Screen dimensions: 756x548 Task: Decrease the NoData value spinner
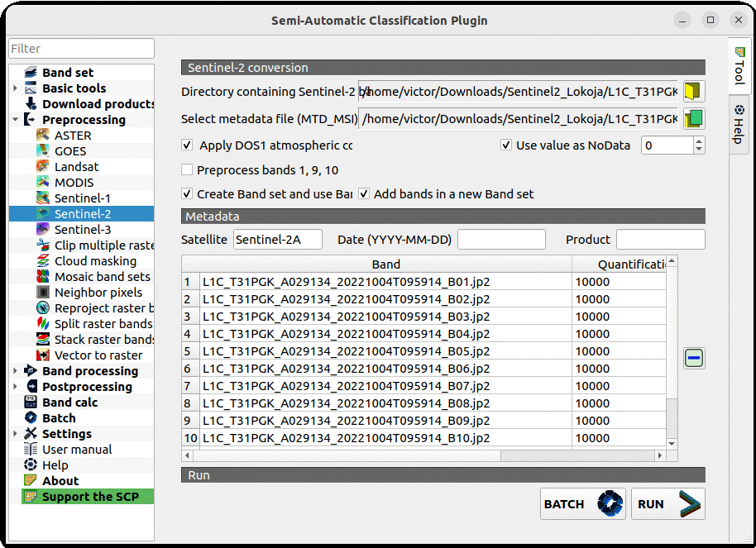click(699, 150)
